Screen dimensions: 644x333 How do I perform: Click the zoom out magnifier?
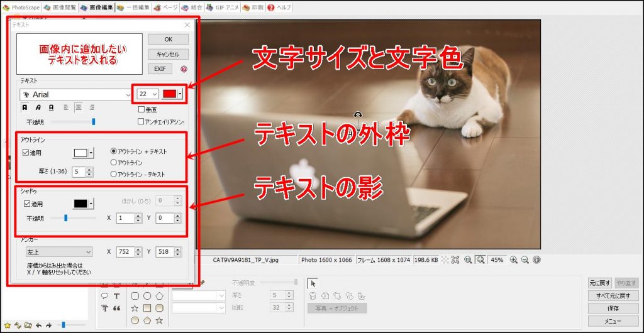pyautogui.click(x=525, y=259)
